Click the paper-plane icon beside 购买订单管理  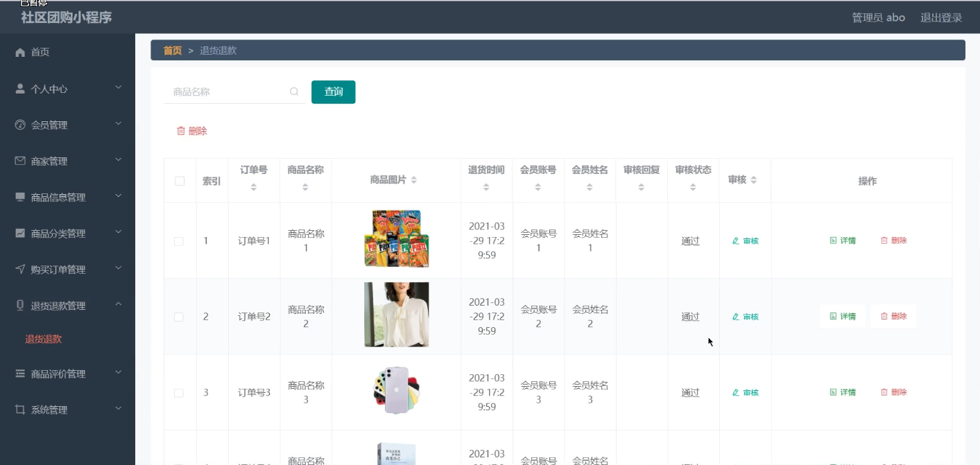[x=20, y=269]
